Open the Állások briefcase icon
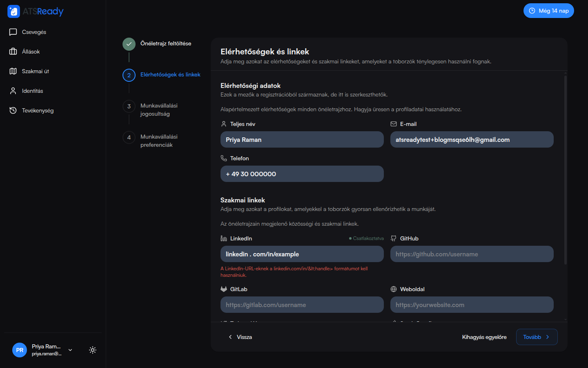 pos(13,52)
